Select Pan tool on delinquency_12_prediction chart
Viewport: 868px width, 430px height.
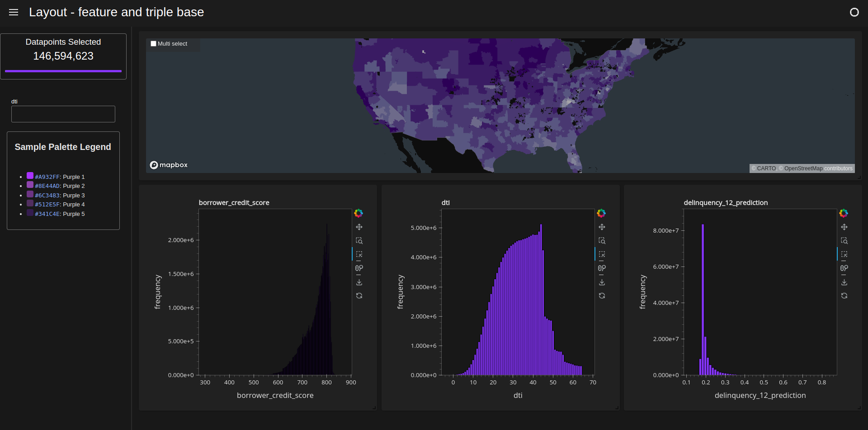click(x=844, y=227)
